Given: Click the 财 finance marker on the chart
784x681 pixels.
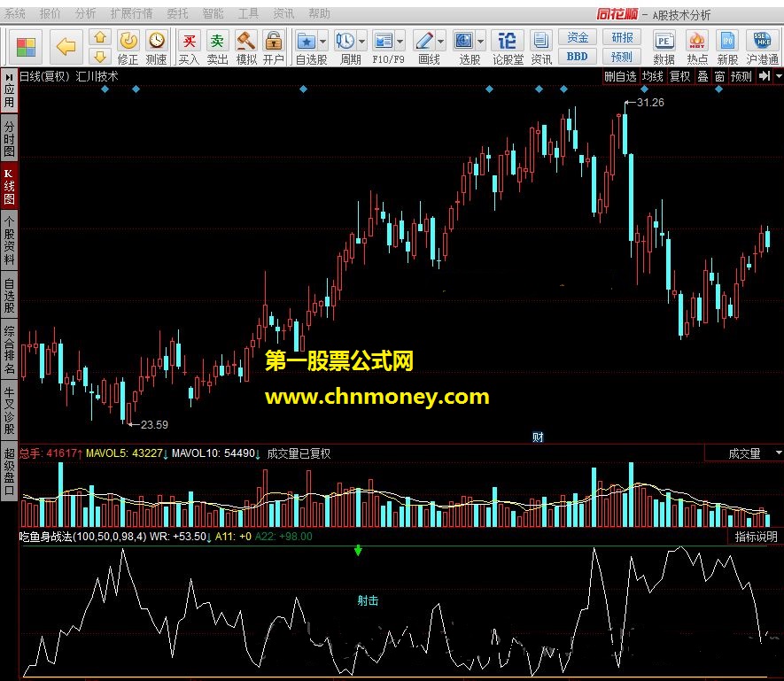Looking at the screenshot, I should 538,437.
